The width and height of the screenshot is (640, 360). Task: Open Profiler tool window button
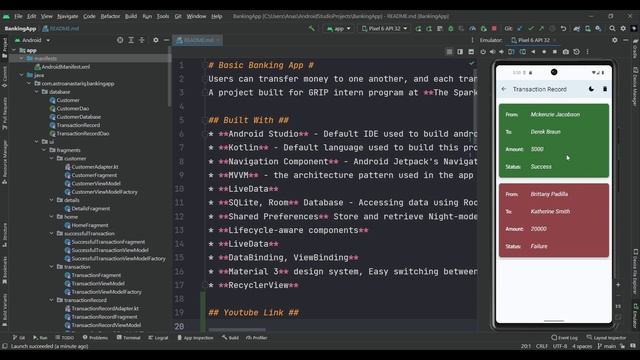pos(257,338)
